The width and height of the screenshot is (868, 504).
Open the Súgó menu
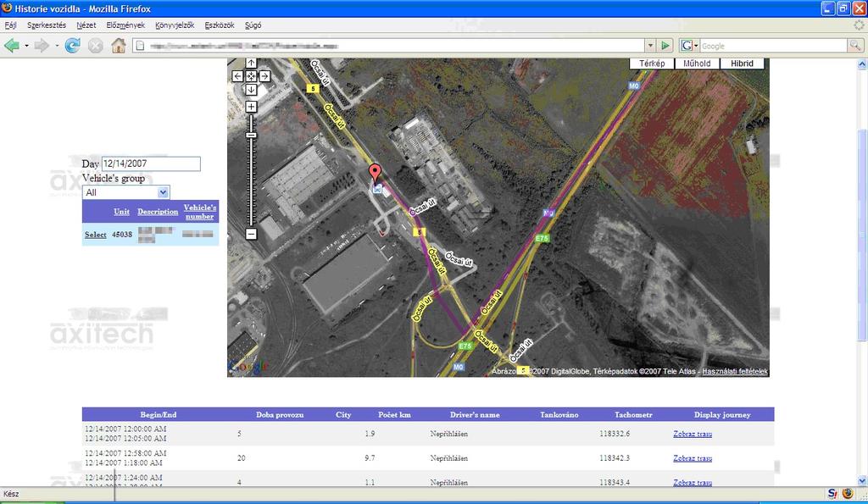pyautogui.click(x=253, y=25)
